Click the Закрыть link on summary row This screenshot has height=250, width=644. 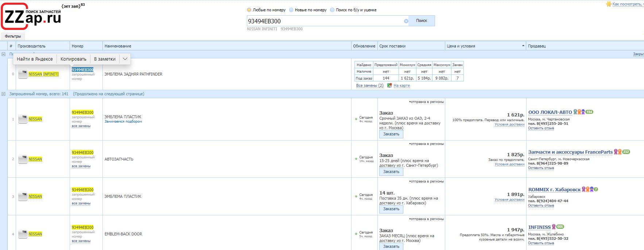coord(638,54)
